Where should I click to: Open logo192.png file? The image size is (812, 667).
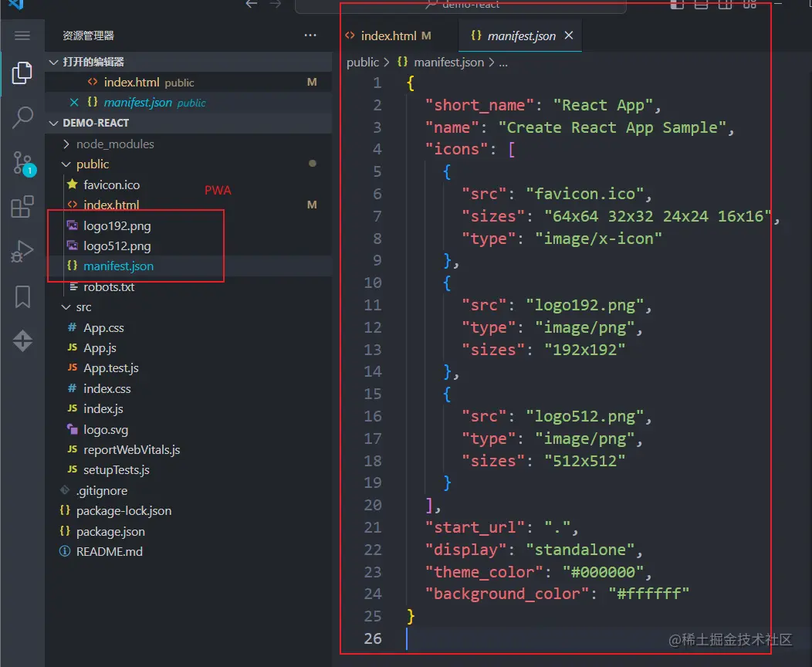click(188, 225)
